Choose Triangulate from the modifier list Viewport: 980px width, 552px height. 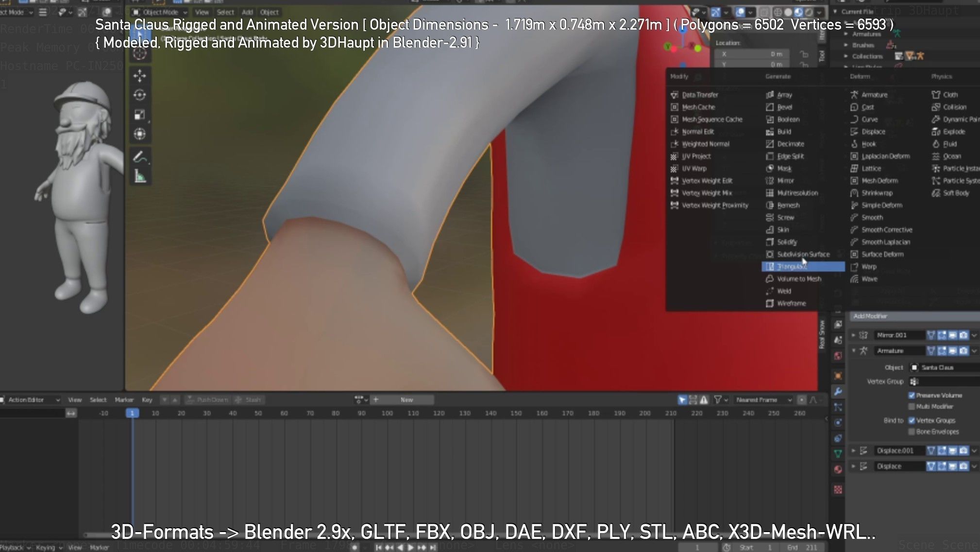[803, 266]
